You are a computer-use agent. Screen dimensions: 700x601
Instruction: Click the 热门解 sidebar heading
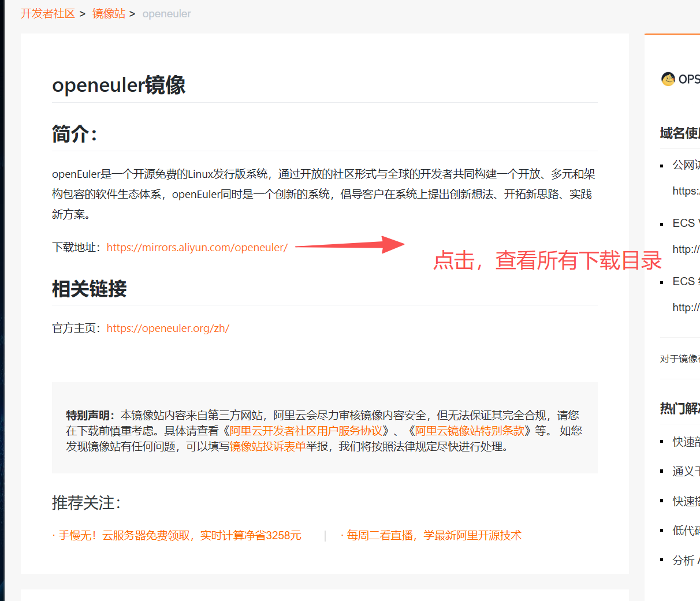[680, 409]
